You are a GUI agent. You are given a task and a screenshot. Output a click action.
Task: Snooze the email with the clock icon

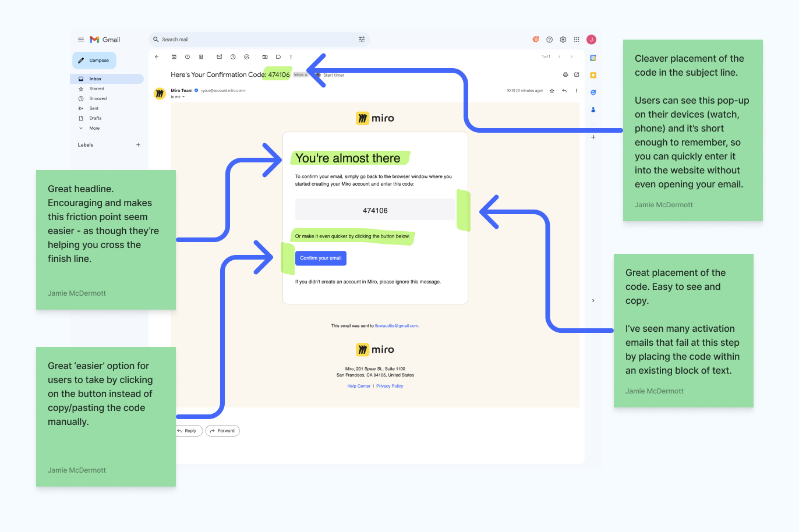tap(233, 56)
